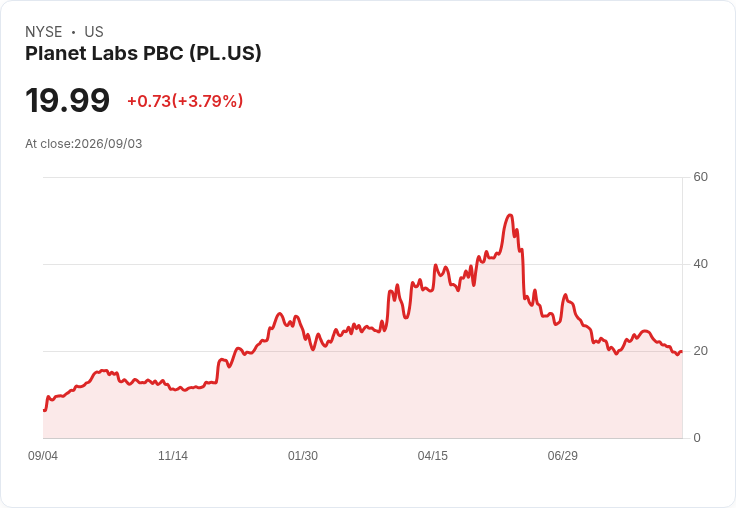Click the 11/14 x-axis date label
This screenshot has height=508, width=736.
(173, 455)
